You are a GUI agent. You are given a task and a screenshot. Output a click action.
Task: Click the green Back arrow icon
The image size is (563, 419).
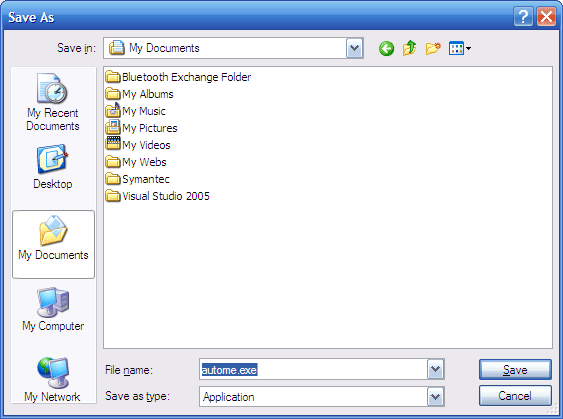386,48
